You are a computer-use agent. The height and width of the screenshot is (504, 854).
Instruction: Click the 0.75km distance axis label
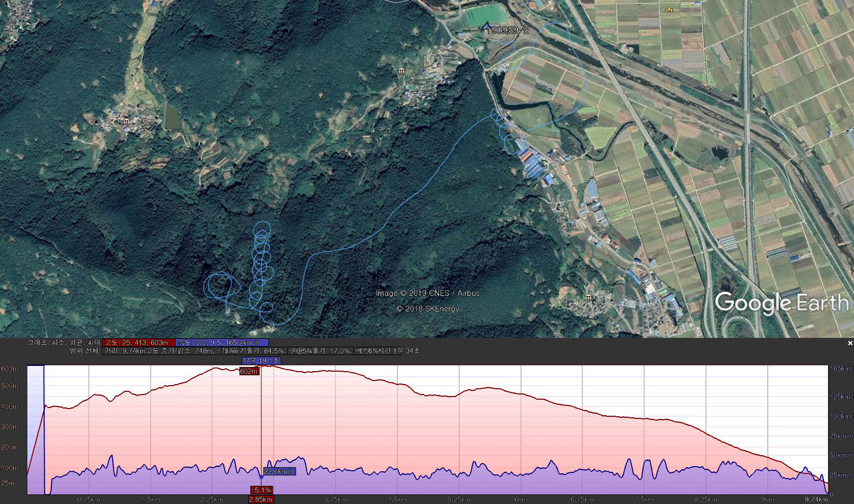88,499
